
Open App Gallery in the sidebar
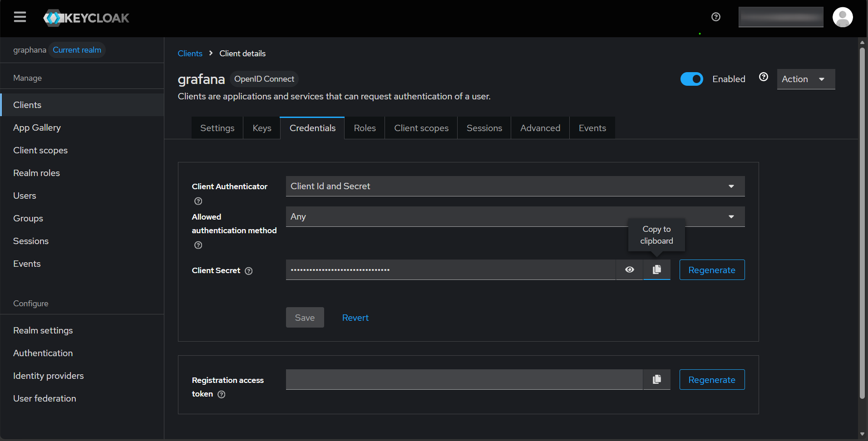pyautogui.click(x=82, y=127)
